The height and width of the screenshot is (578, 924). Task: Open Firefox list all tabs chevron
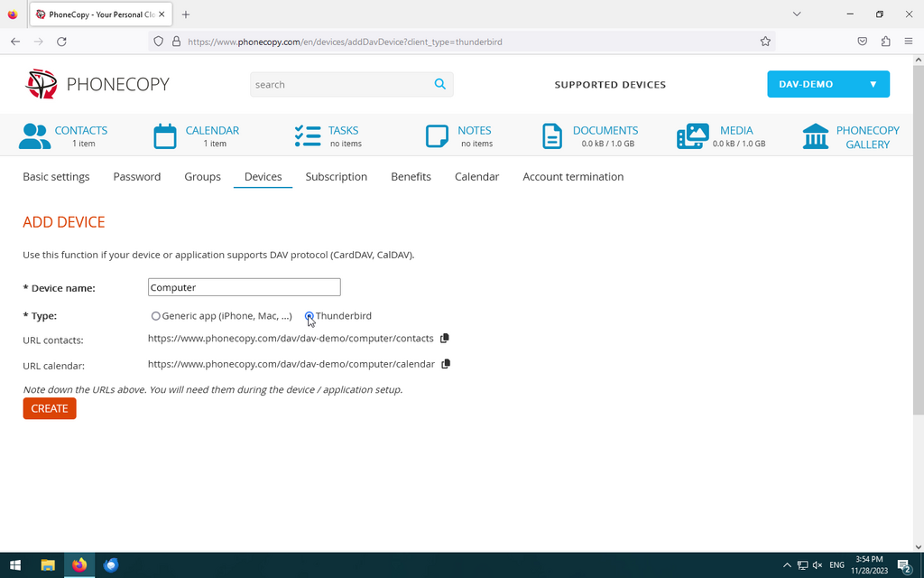coord(797,14)
